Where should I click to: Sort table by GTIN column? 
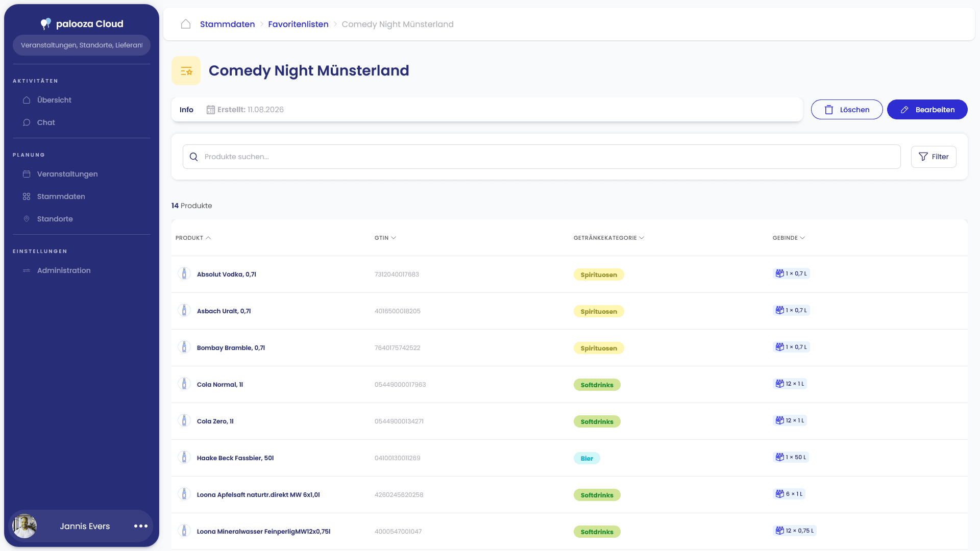coord(385,238)
